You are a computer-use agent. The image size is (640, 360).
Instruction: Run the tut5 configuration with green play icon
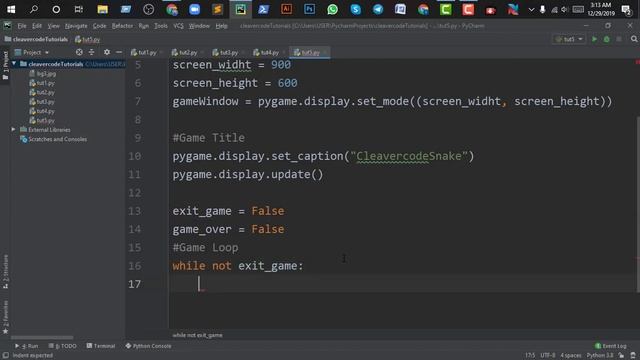click(594, 39)
